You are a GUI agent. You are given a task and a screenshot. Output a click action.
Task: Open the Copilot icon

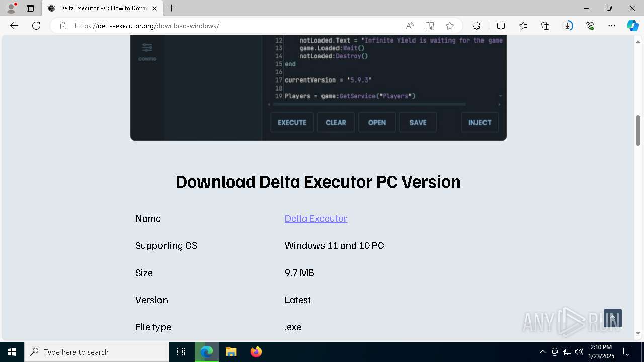(x=632, y=26)
